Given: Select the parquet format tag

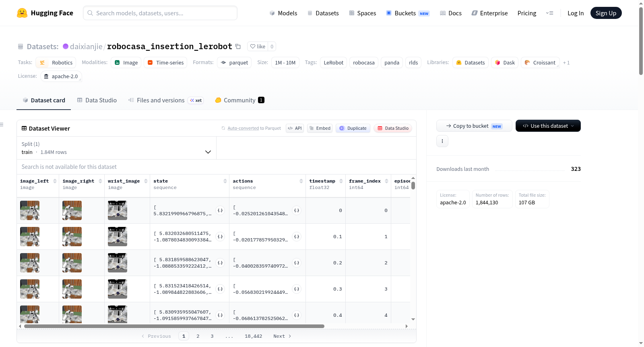Looking at the screenshot, I should pyautogui.click(x=234, y=62).
